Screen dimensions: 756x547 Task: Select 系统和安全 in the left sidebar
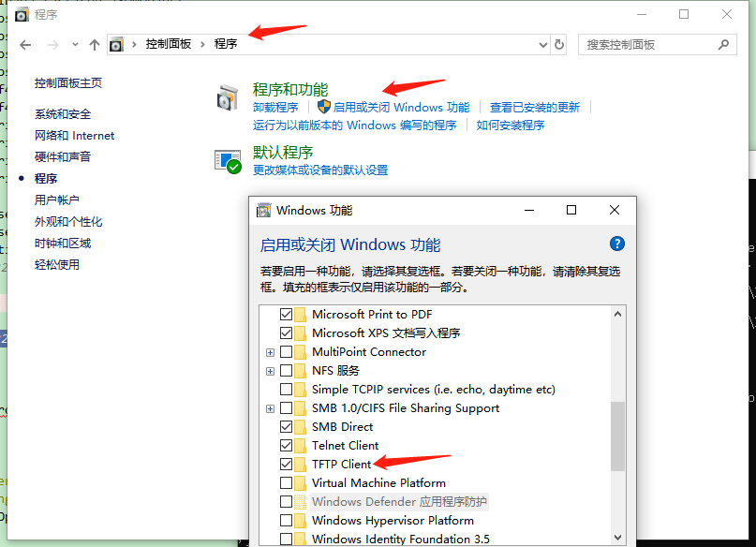click(x=64, y=113)
